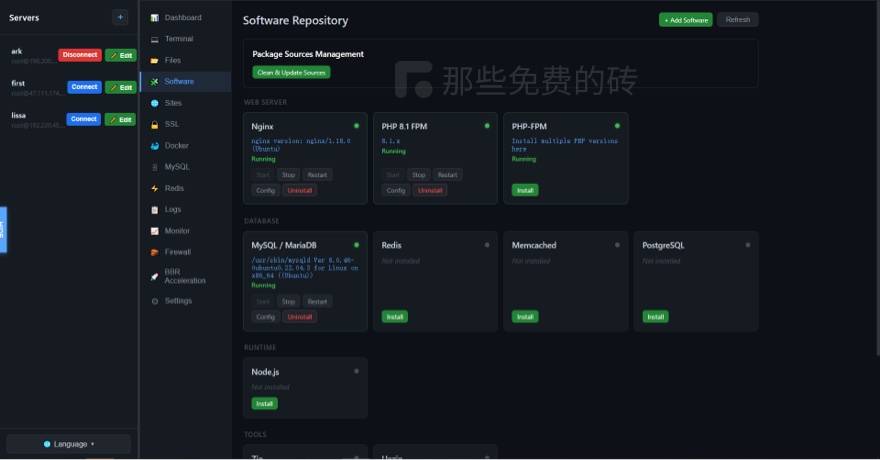
Task: Select BBR Acceleration menu item
Action: (185, 277)
